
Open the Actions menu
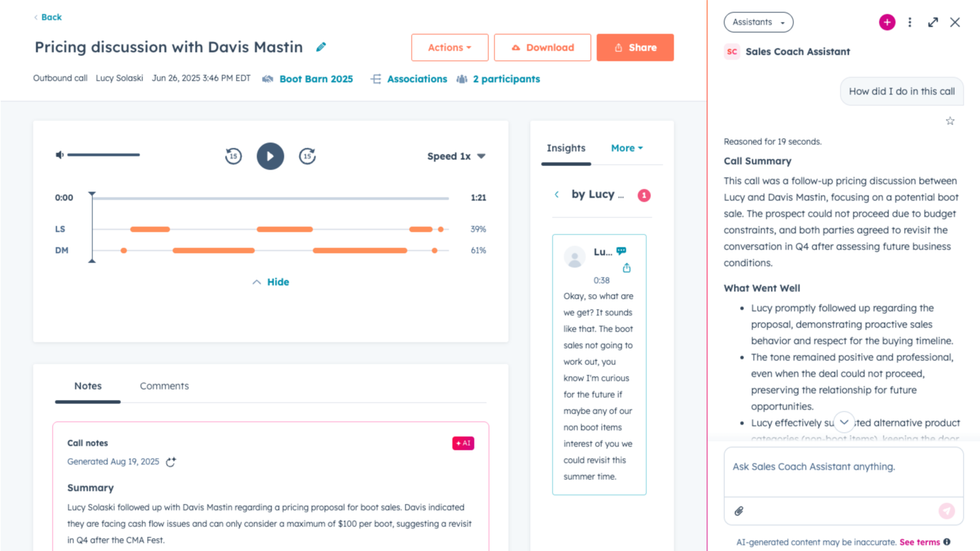click(x=449, y=47)
